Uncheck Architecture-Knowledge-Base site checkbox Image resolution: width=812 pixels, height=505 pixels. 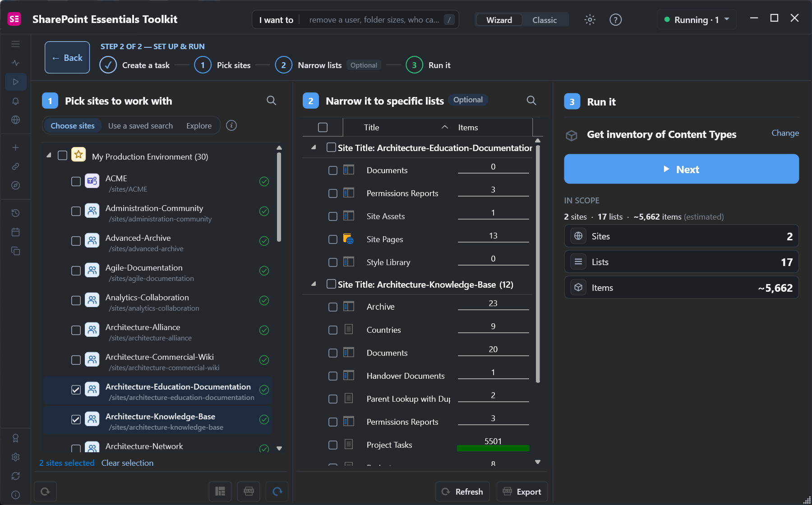pos(76,419)
